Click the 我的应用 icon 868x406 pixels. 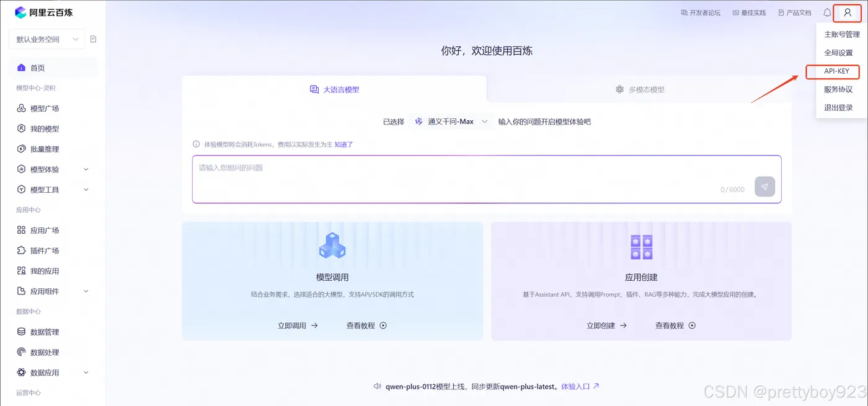click(22, 271)
